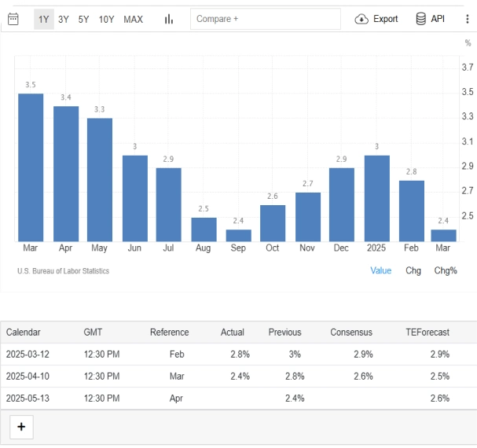Click the Compare + input field
The image size is (477, 448).
[x=265, y=19]
